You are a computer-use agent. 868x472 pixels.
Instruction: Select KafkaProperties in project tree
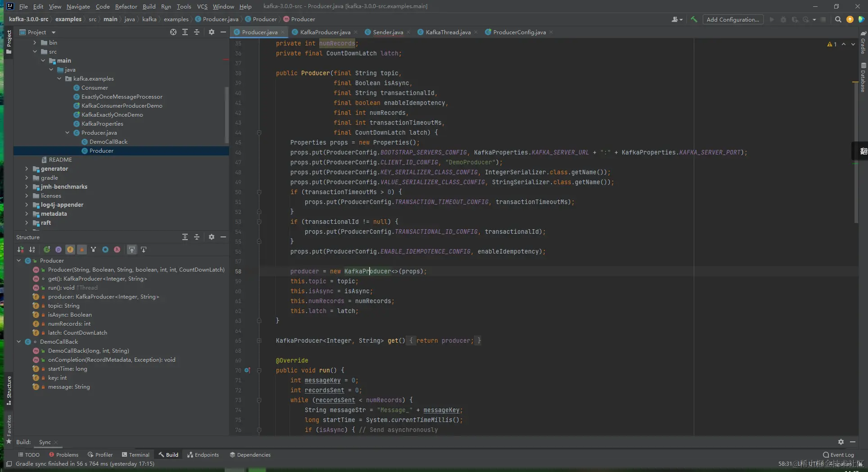102,124
